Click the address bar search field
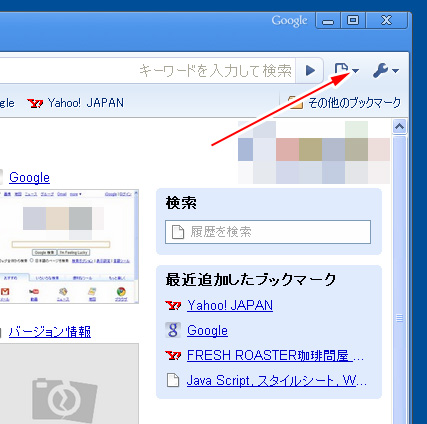 pos(147,70)
